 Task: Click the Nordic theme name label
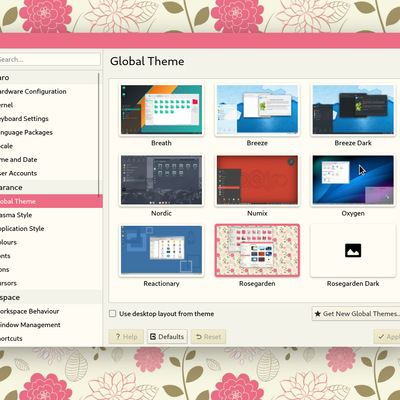tap(161, 213)
